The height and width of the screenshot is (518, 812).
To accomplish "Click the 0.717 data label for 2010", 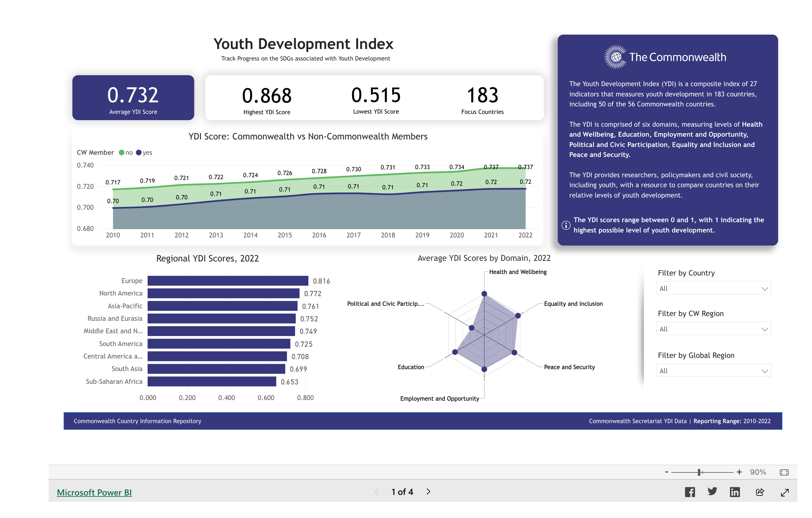I will (x=113, y=183).
